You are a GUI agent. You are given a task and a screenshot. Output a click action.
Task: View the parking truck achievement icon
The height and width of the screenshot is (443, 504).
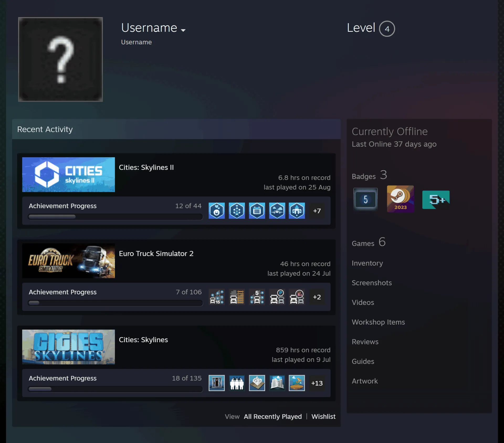coord(277,297)
